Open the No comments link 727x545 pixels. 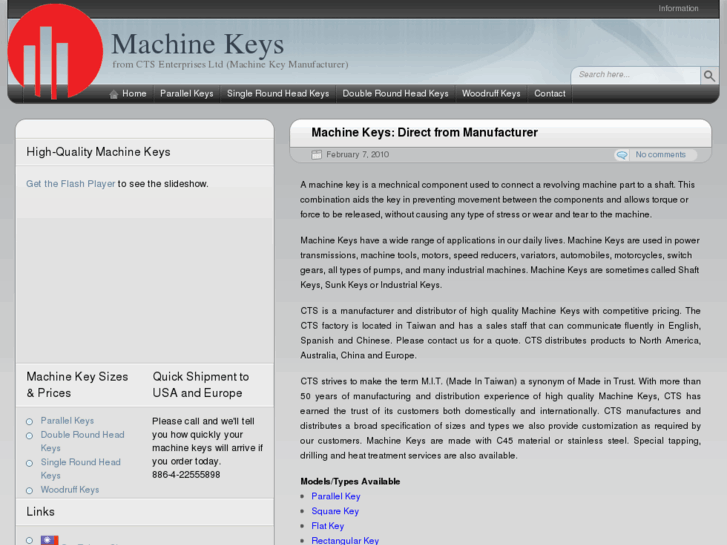(660, 154)
